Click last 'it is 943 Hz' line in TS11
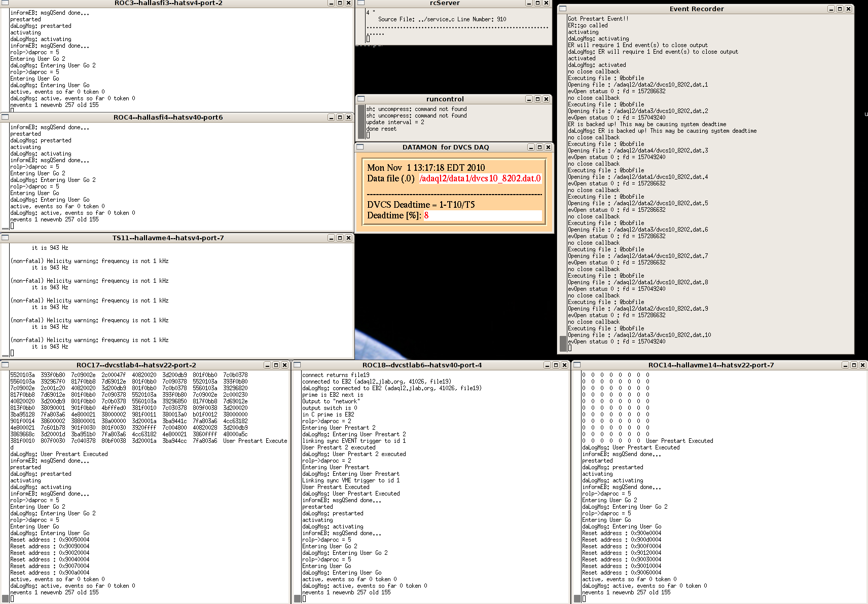The width and height of the screenshot is (868, 604). pyautogui.click(x=50, y=347)
